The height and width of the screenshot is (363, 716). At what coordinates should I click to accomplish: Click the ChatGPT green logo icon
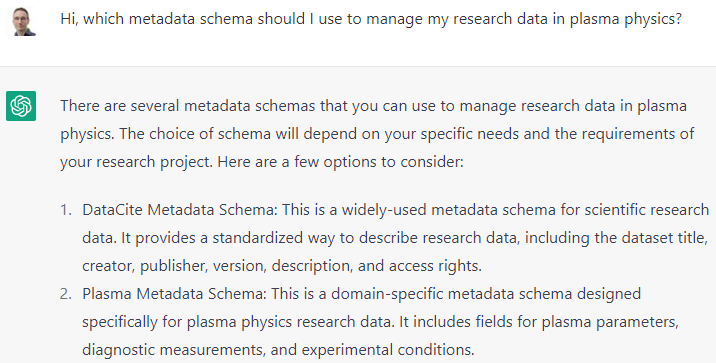21,106
